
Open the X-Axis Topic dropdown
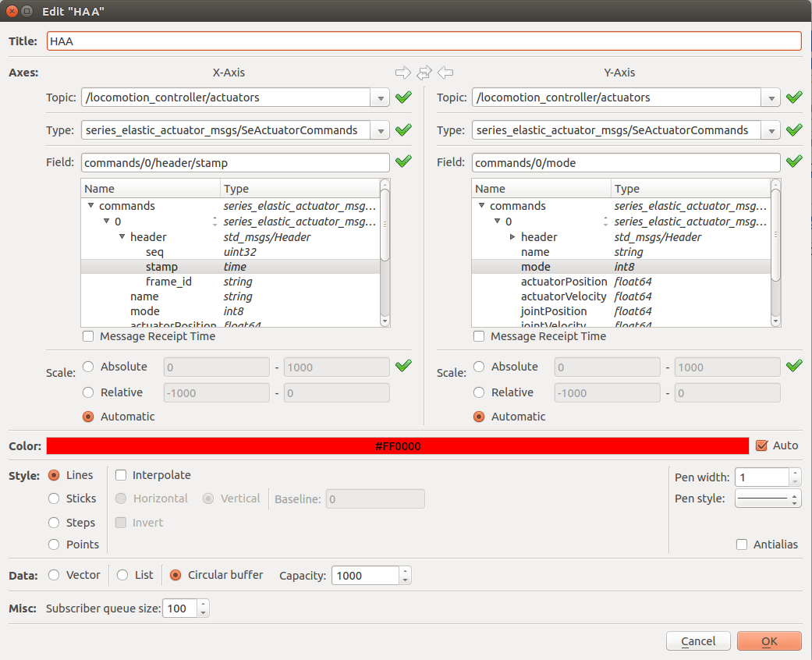point(381,98)
